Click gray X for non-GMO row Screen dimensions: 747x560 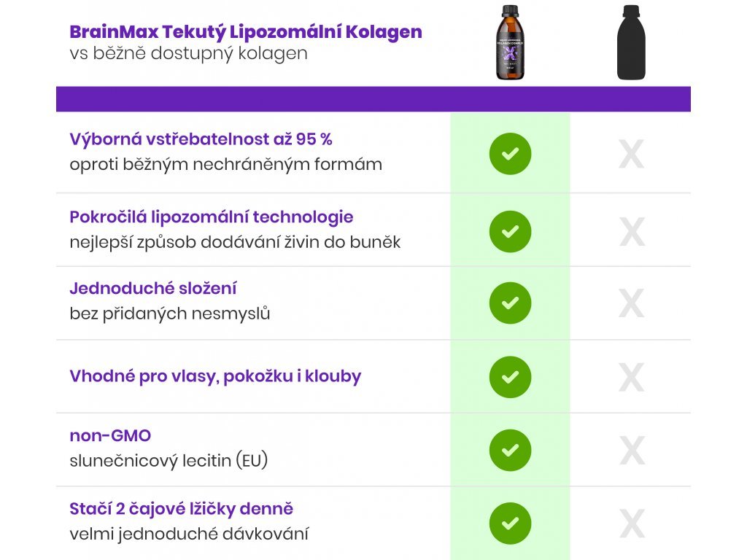click(x=632, y=451)
